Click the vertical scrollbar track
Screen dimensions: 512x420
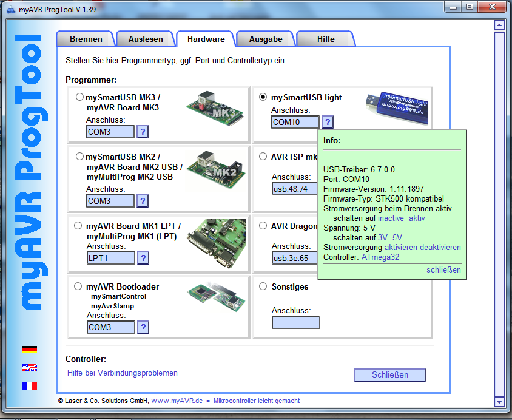pos(499,213)
